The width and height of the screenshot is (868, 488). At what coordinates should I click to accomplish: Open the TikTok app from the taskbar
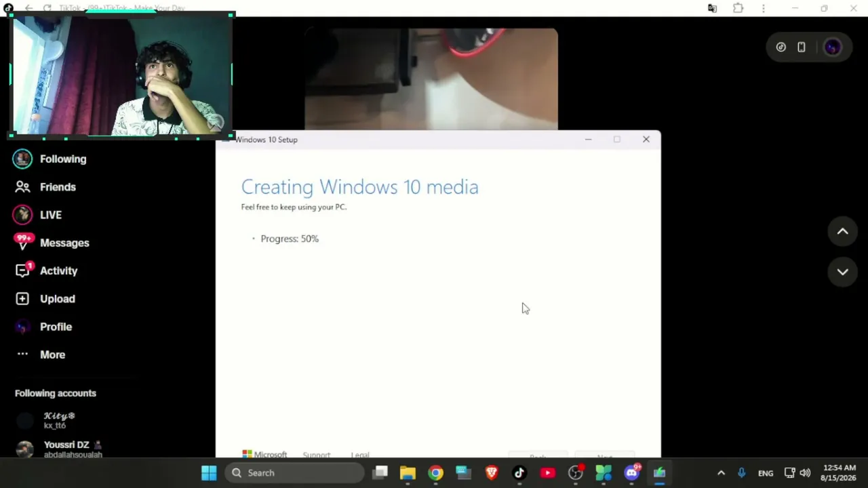pyautogui.click(x=519, y=472)
